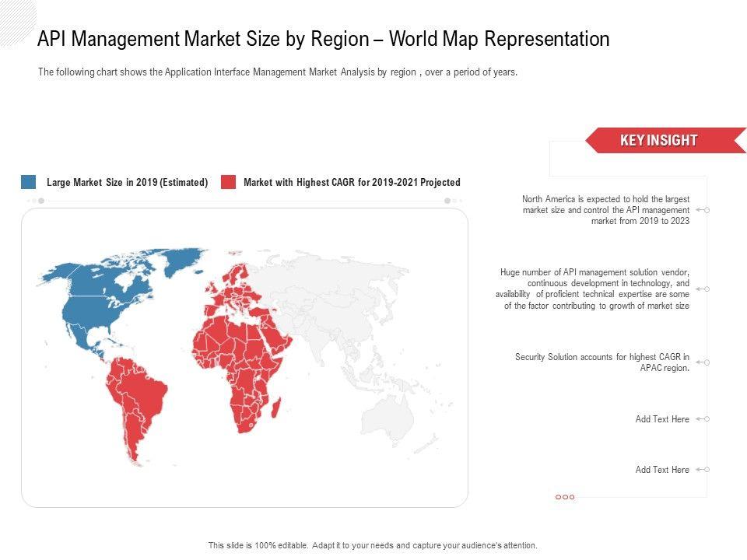
Task: Click the Large Market Size in 2019 label
Action: click(127, 183)
